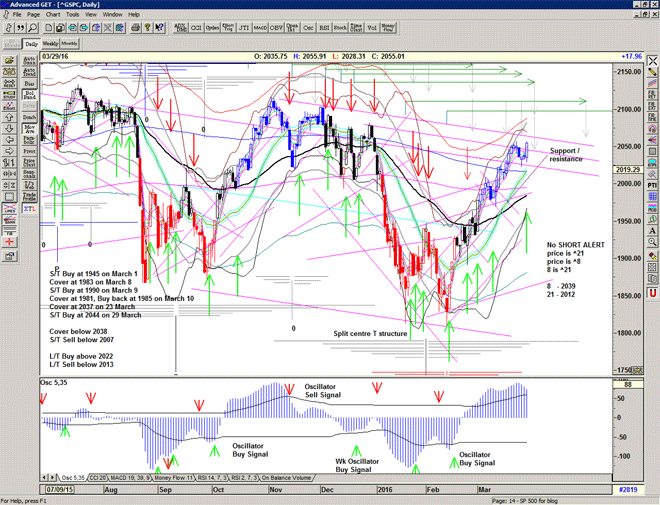The width and height of the screenshot is (660, 505).
Task: Switch to the CCI 20 tab
Action: [97, 478]
